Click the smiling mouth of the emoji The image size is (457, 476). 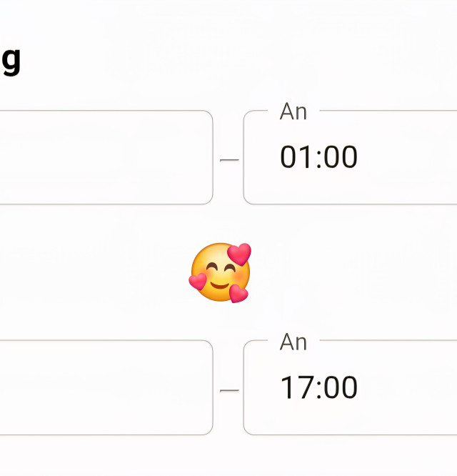[220, 287]
